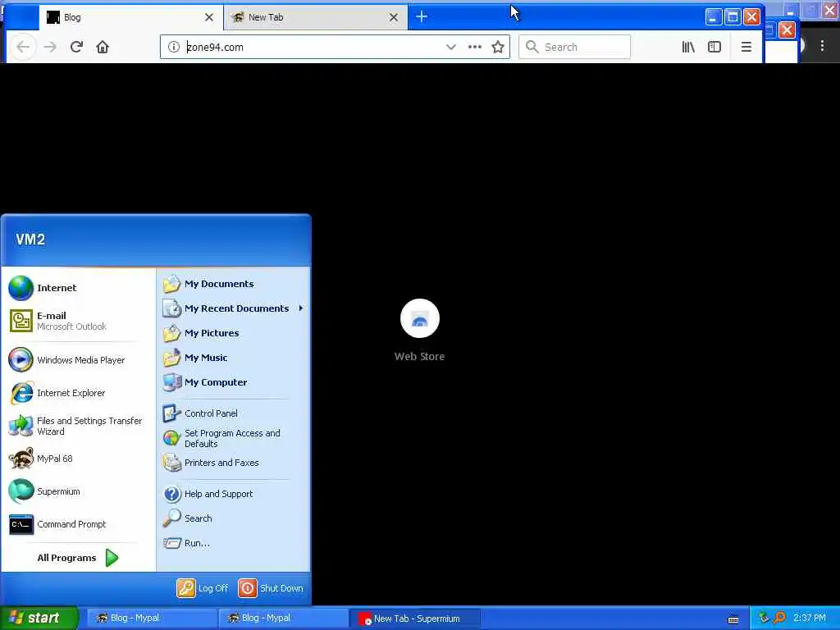Open Set Program Access and Defaults
This screenshot has height=630, width=840.
(x=233, y=438)
